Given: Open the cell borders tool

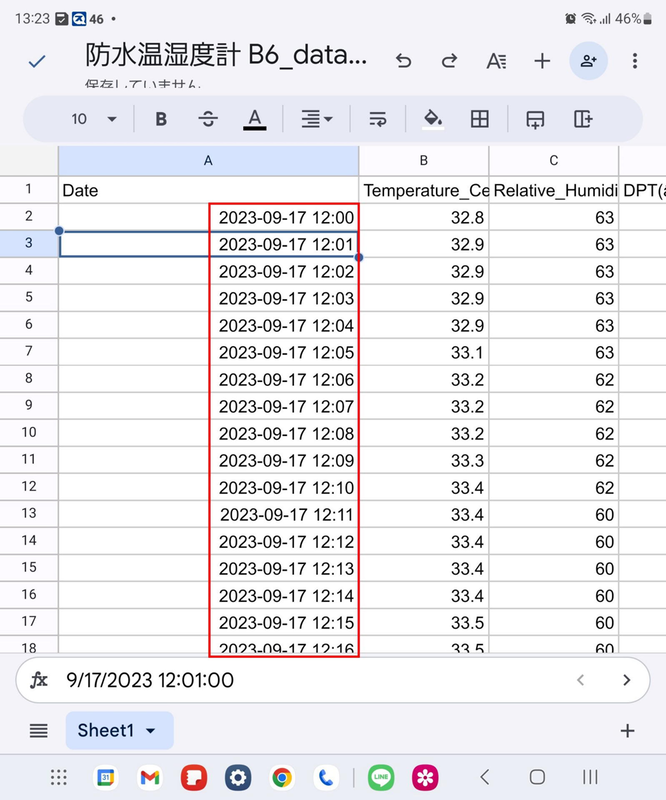Looking at the screenshot, I should tap(480, 119).
